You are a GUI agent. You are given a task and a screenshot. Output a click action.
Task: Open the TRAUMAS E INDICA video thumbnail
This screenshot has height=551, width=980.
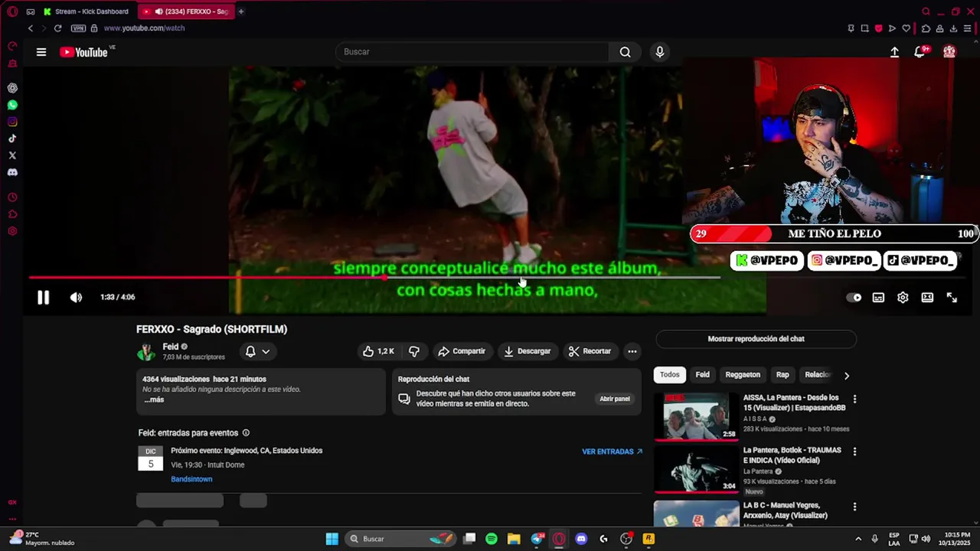(x=696, y=469)
